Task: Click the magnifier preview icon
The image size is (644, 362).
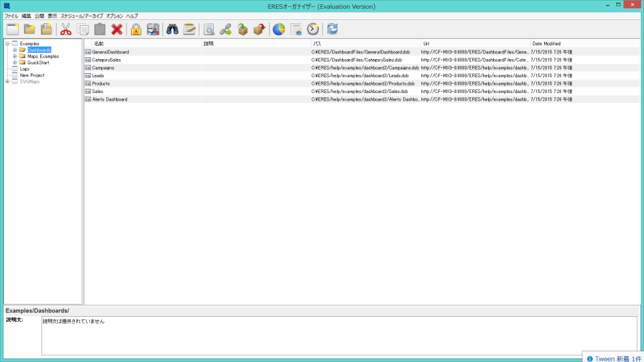Action: 208,29
